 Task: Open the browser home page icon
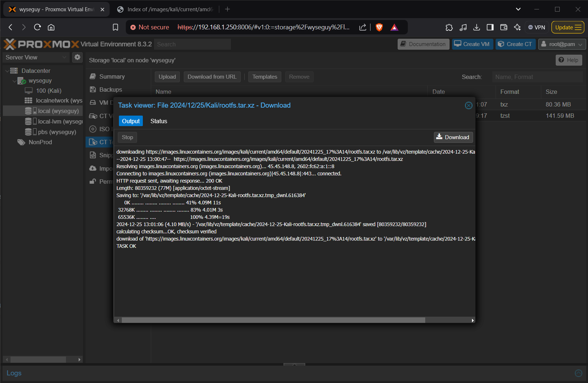[51, 27]
